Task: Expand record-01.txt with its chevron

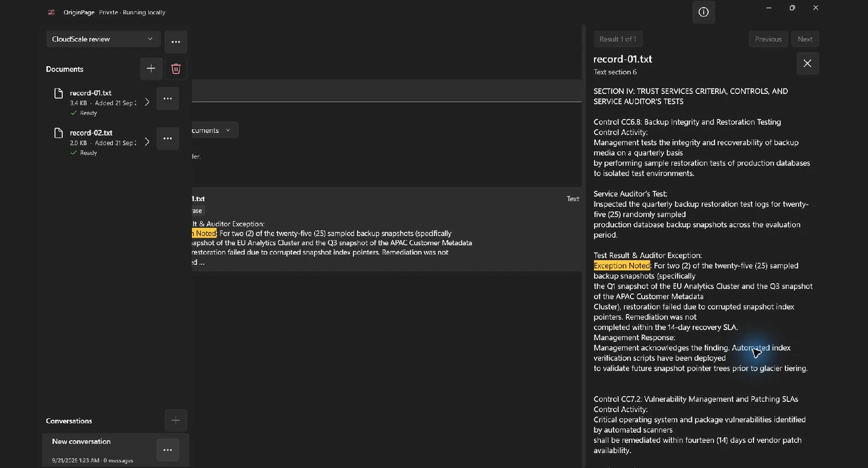Action: pos(146,102)
